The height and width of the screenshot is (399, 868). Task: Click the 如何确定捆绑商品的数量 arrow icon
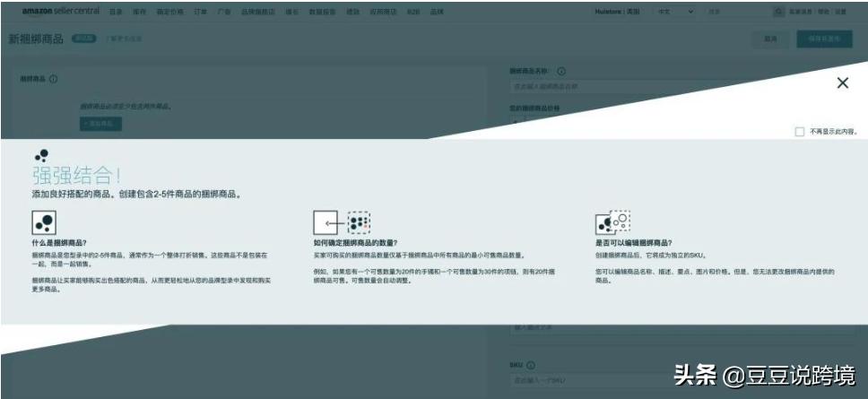(x=341, y=222)
